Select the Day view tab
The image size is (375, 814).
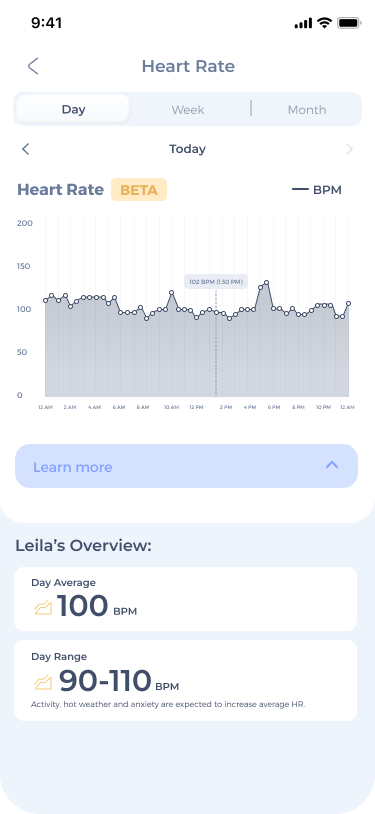73,110
